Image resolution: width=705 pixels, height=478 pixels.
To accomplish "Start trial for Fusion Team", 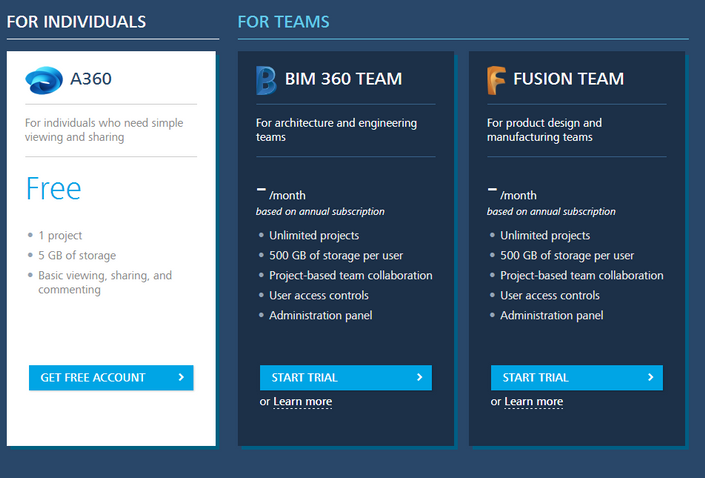I will [x=577, y=377].
